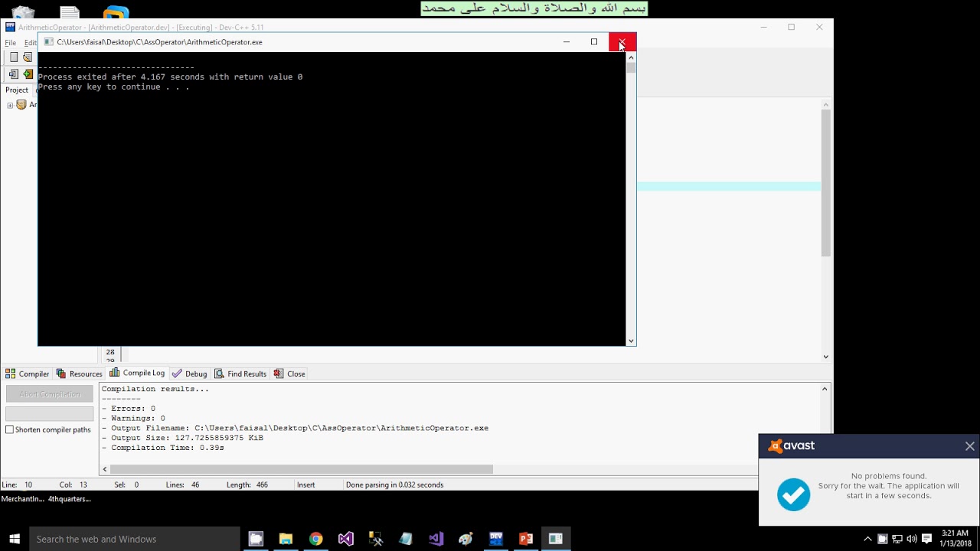The height and width of the screenshot is (551, 980).
Task: Click the Close tab in bottom panel
Action: tap(290, 373)
